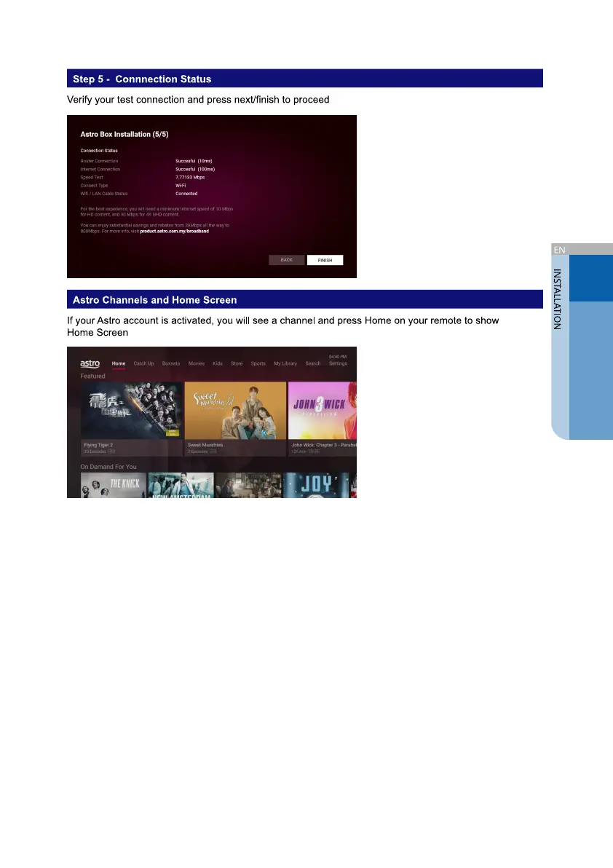Click the Connected cable status value
Image resolution: width=613 pixels, height=868 pixels.
pos(186,194)
